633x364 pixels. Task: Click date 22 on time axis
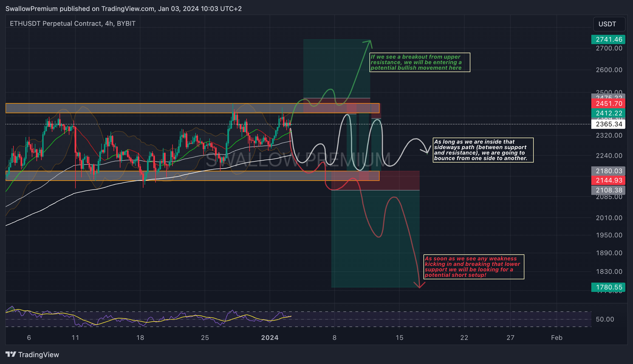pos(464,338)
